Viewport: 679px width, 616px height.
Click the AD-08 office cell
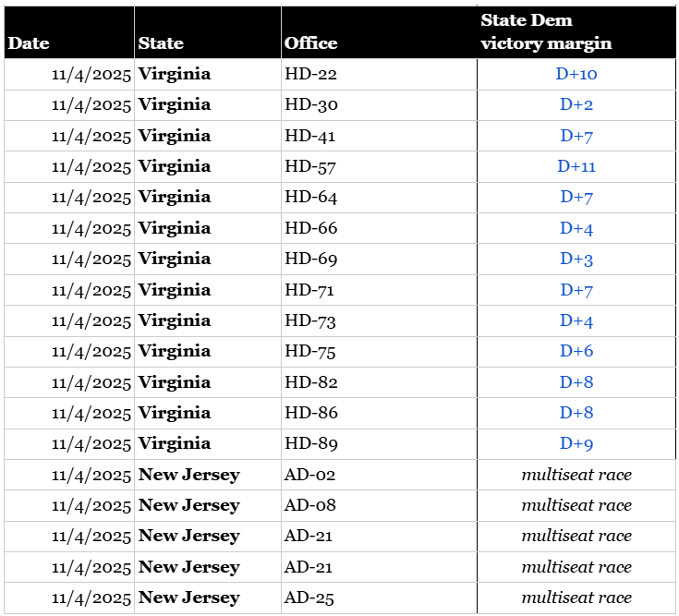(310, 505)
